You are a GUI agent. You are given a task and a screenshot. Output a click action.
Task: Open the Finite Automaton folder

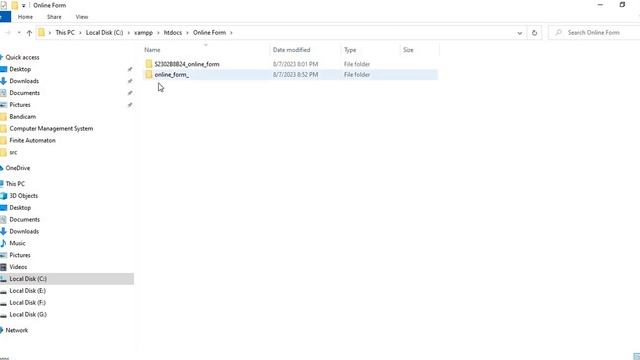click(32, 140)
